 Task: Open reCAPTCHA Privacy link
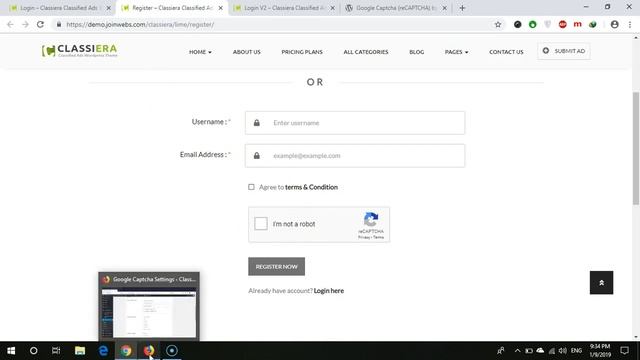364,237
